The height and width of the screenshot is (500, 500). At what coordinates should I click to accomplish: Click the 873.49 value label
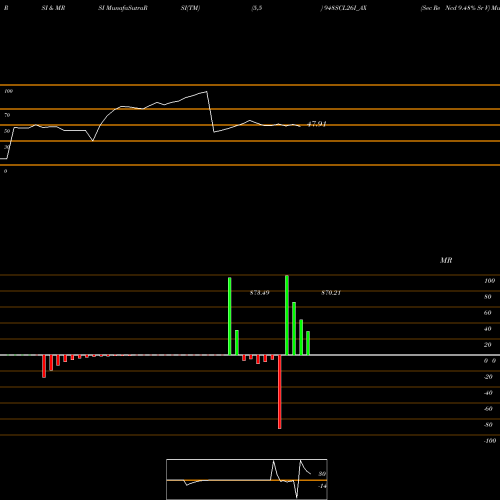pyautogui.click(x=260, y=293)
